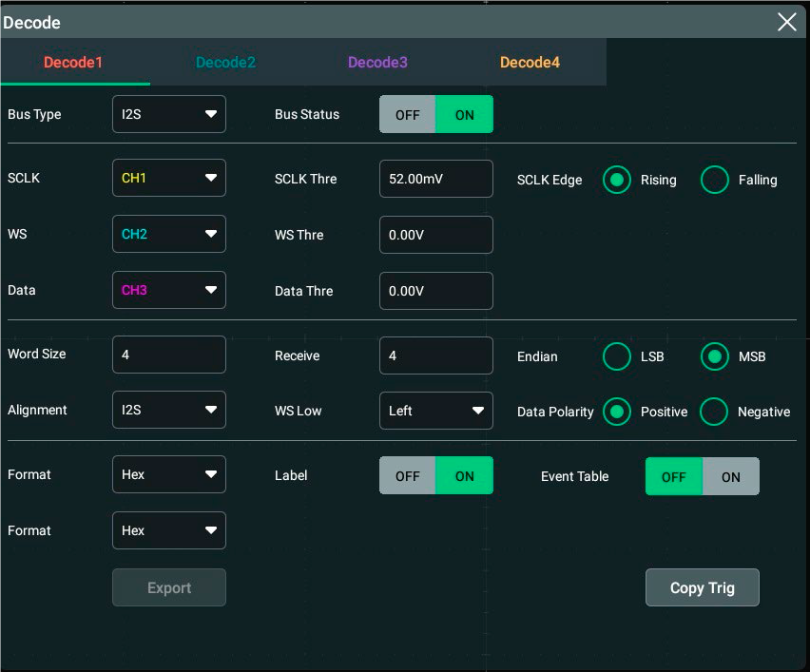Enable the Event Table
Image resolution: width=810 pixels, height=672 pixels.
pos(730,477)
